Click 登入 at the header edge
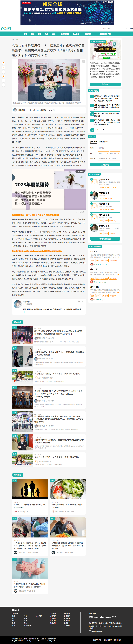The height and width of the screenshot is (644, 133). (132, 29)
